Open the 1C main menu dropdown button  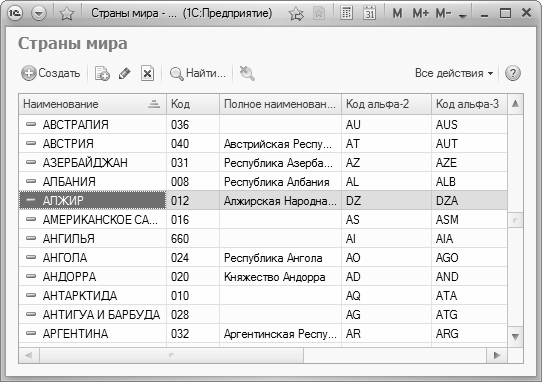[x=39, y=13]
